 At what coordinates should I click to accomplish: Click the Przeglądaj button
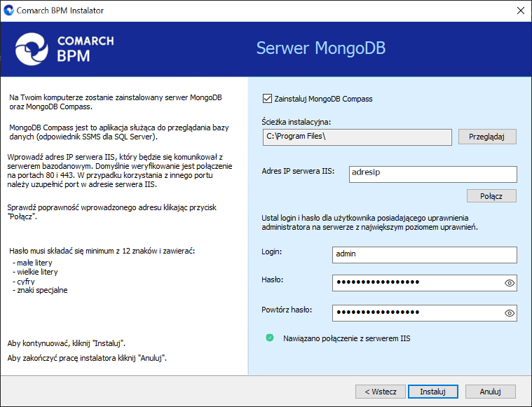tap(487, 137)
